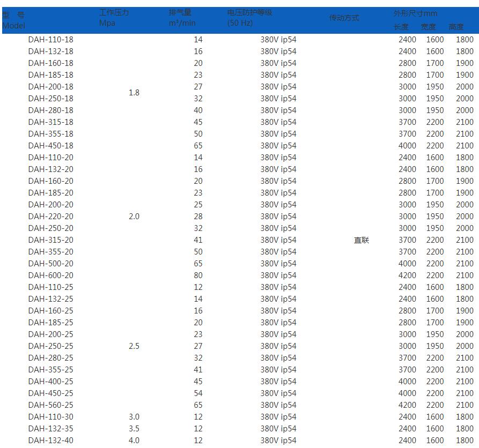Select the DAH-600-20 model cell
Screen dimensions: 479x448
tap(51, 275)
